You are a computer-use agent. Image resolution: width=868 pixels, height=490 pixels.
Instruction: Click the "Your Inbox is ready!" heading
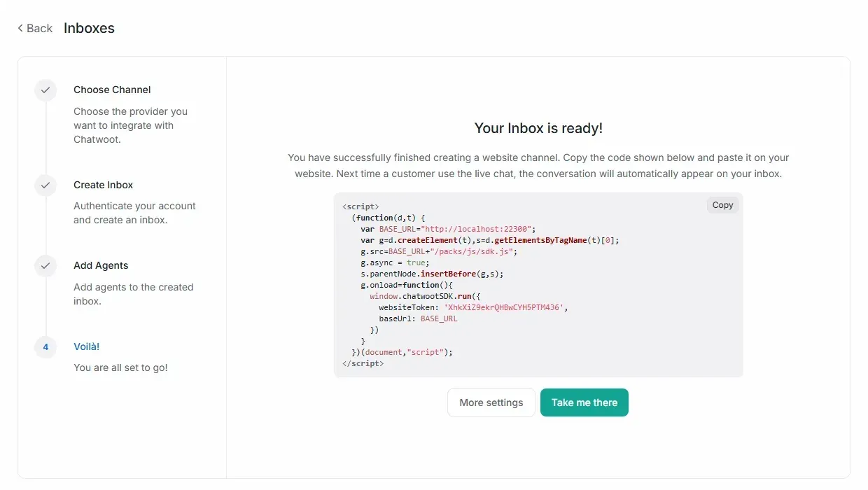538,128
